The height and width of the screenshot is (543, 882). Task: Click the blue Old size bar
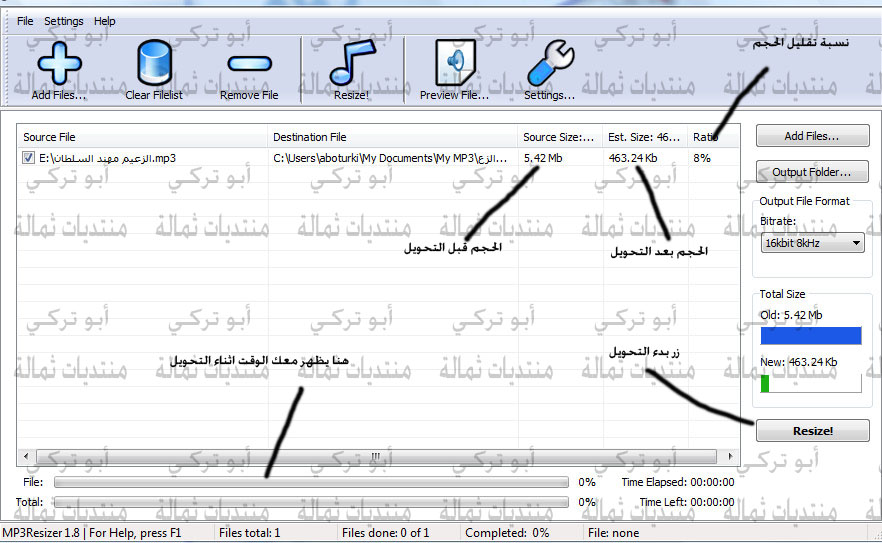[811, 336]
